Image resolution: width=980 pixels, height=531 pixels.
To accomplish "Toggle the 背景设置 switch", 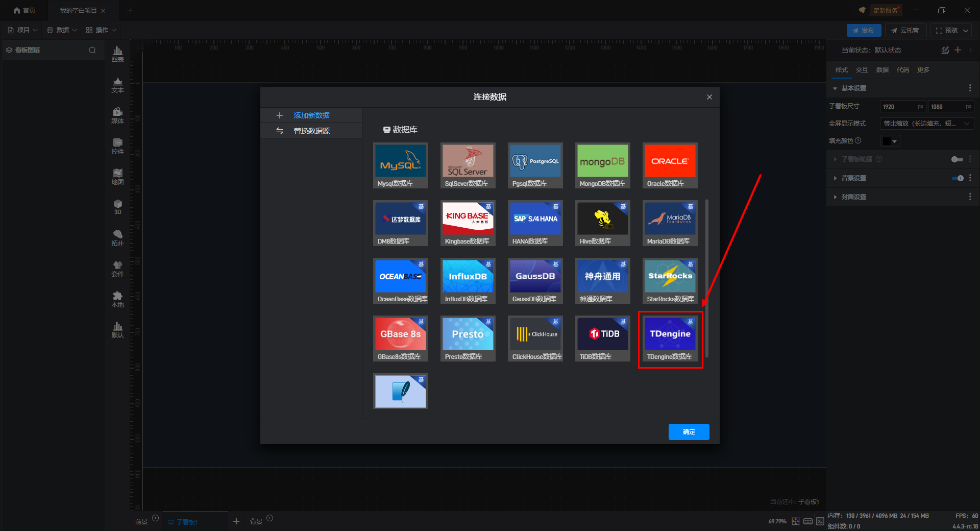I will (957, 178).
